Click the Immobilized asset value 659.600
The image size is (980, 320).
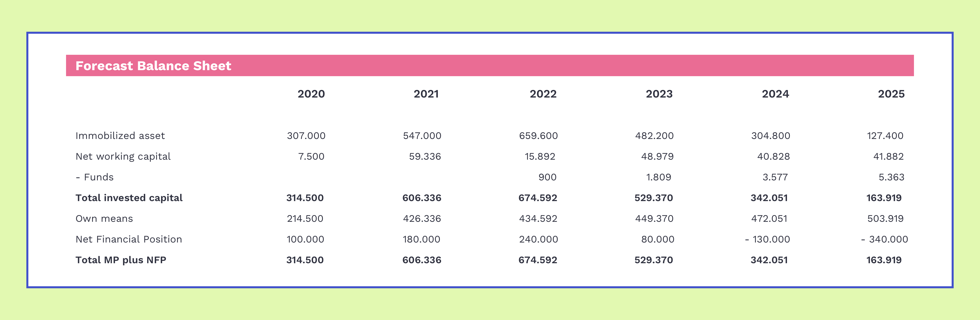(538, 136)
